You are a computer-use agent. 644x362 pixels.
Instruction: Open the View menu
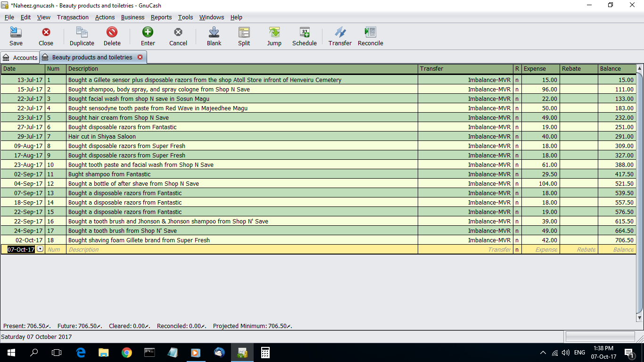click(x=44, y=17)
